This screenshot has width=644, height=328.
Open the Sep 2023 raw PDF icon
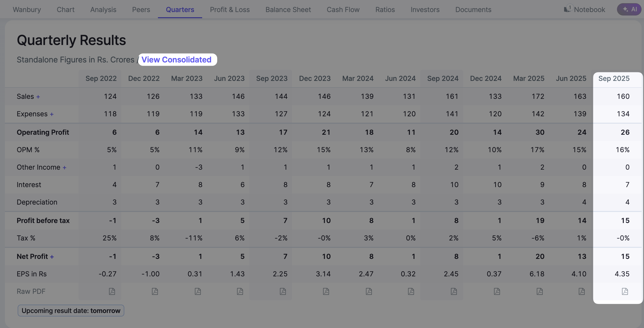(283, 291)
